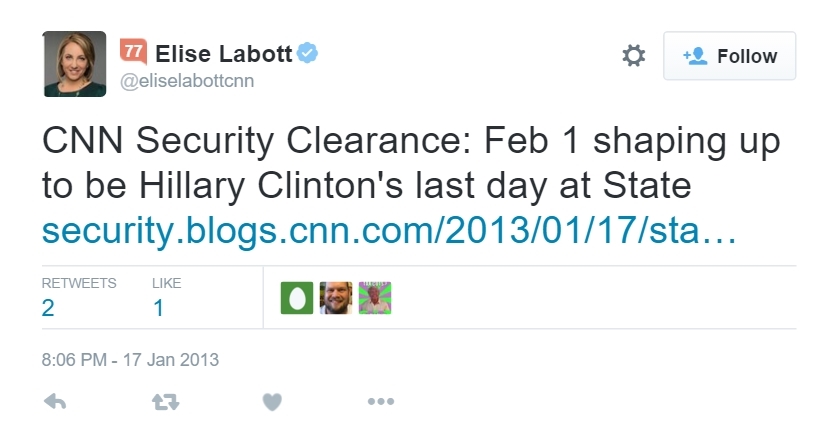The image size is (838, 437).
Task: View the 2 retweets list
Action: [49, 307]
